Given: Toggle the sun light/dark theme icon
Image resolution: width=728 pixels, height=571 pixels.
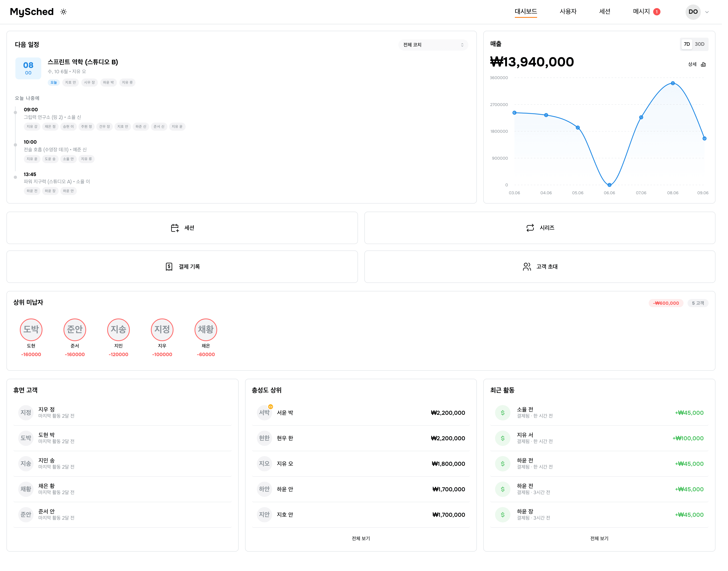Looking at the screenshot, I should click(x=64, y=12).
